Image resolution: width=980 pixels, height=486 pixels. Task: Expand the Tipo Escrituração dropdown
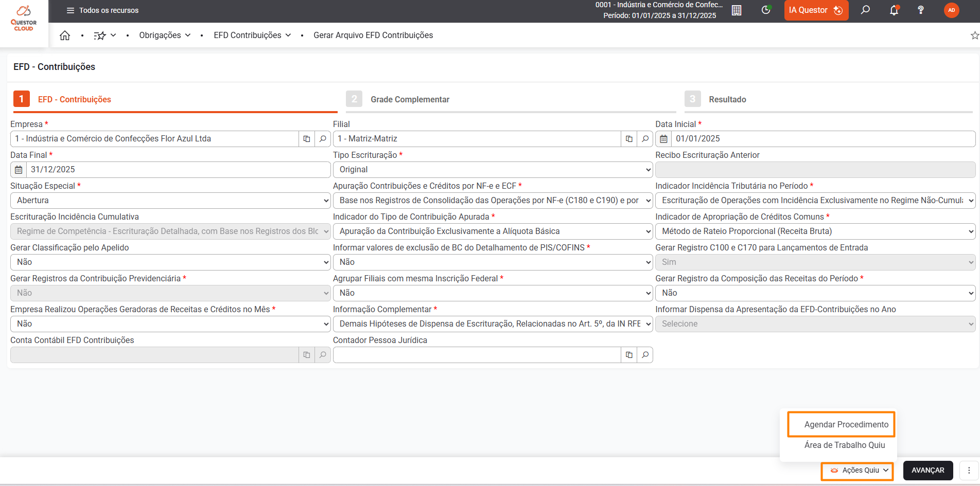493,170
